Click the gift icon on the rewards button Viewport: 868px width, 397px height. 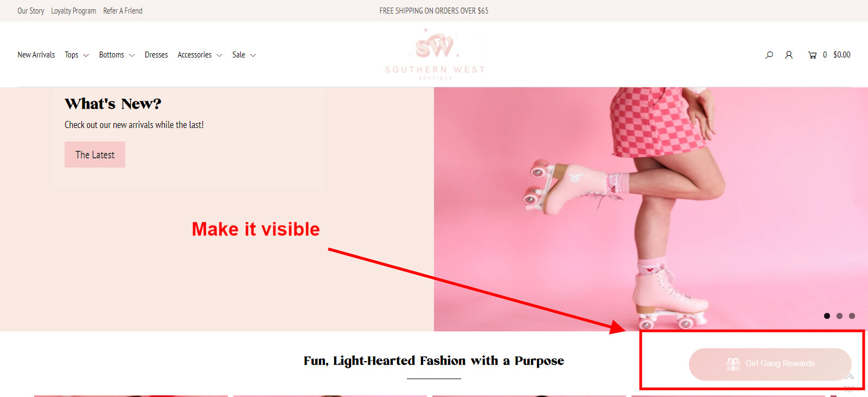point(733,364)
